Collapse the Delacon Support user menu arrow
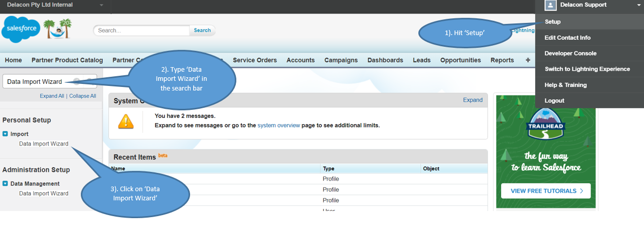Screen dimensions: 644x239 click(638, 5)
